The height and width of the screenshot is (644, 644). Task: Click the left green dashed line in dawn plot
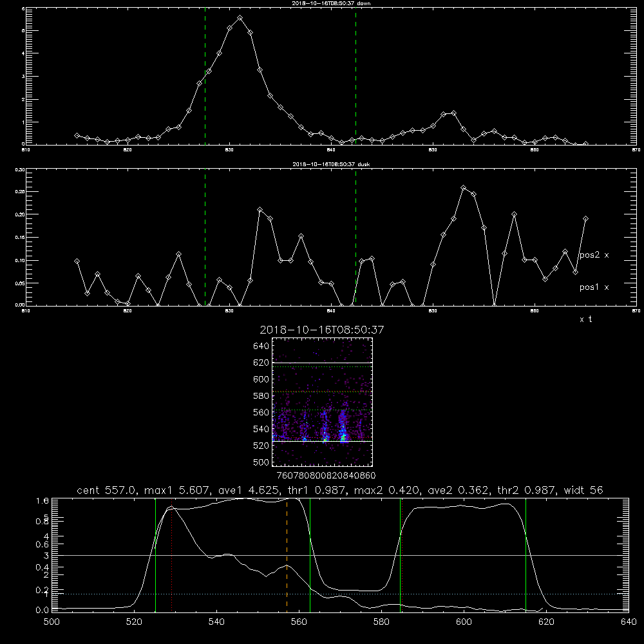click(205, 76)
